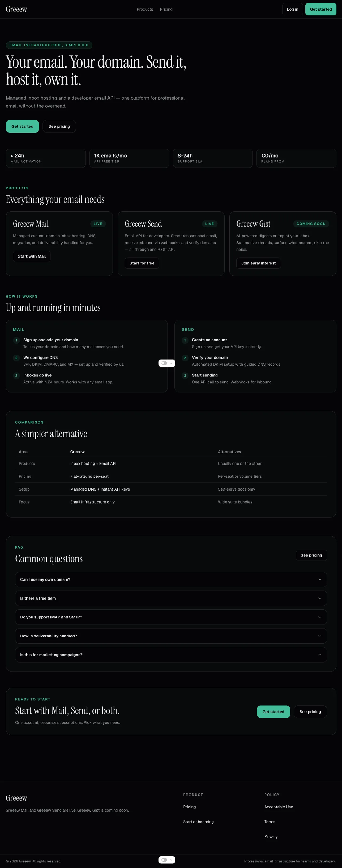342x868 pixels.
Task: Click See pricing next to Common questions
Action: [x=311, y=555]
